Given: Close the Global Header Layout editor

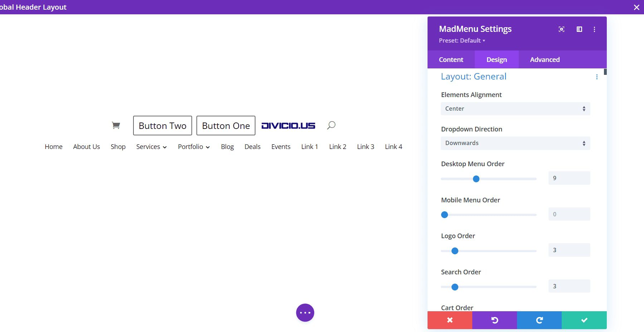Looking at the screenshot, I should (x=636, y=7).
